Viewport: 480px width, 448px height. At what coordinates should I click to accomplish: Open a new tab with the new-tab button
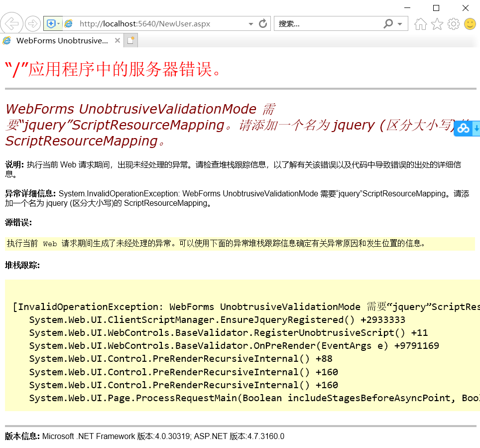coord(131,40)
